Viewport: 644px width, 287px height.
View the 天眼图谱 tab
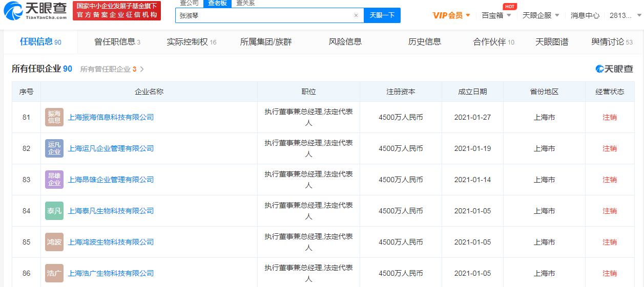552,42
